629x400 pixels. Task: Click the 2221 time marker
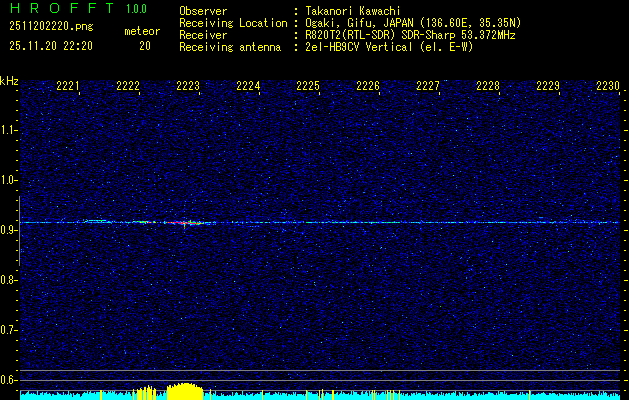pyautogui.click(x=69, y=87)
